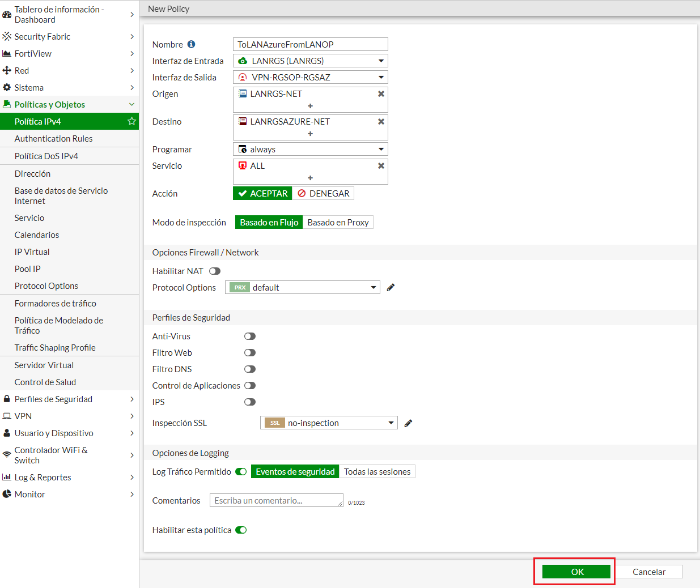Disable the Habilitar esta política toggle
Image resolution: width=700 pixels, height=588 pixels.
(240, 530)
